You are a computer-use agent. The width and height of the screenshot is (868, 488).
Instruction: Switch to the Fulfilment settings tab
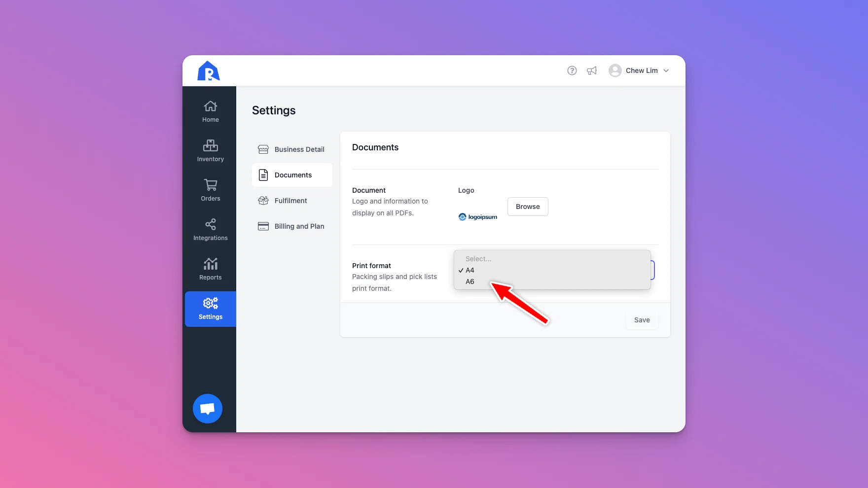click(x=292, y=201)
